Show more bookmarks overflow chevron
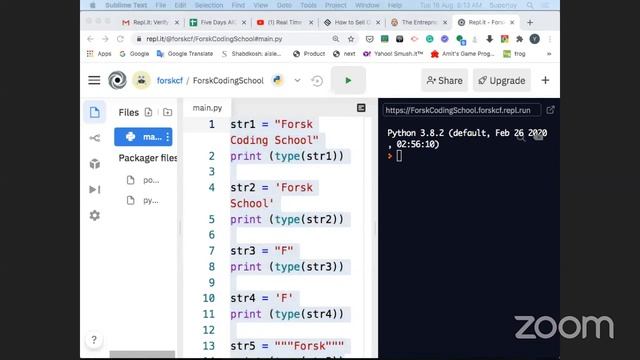Viewport: 640px width, 360px height. 549,54
